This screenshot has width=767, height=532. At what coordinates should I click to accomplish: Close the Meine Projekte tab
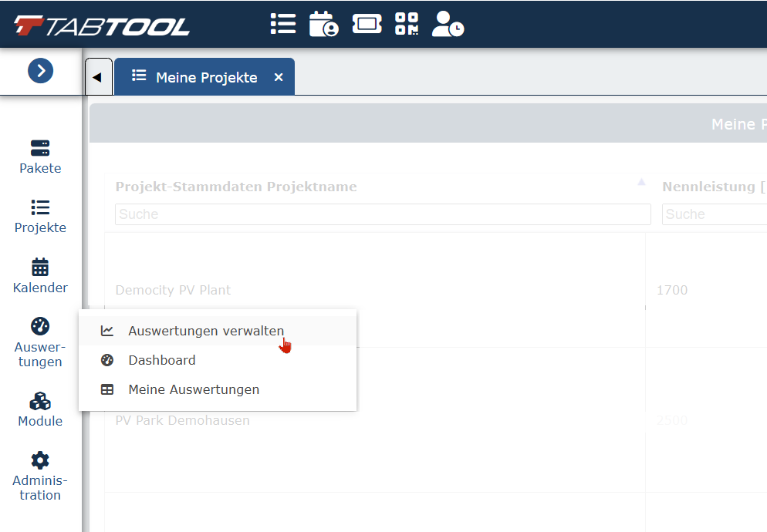pyautogui.click(x=279, y=77)
